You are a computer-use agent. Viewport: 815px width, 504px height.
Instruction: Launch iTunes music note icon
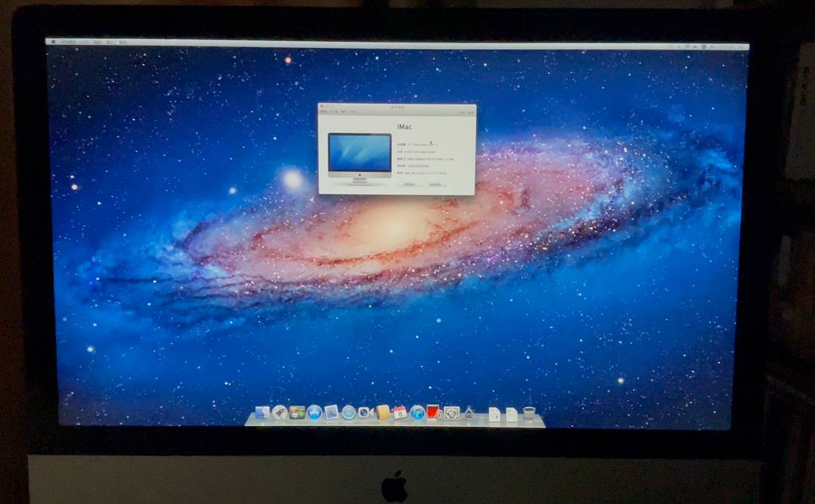pos(417,413)
